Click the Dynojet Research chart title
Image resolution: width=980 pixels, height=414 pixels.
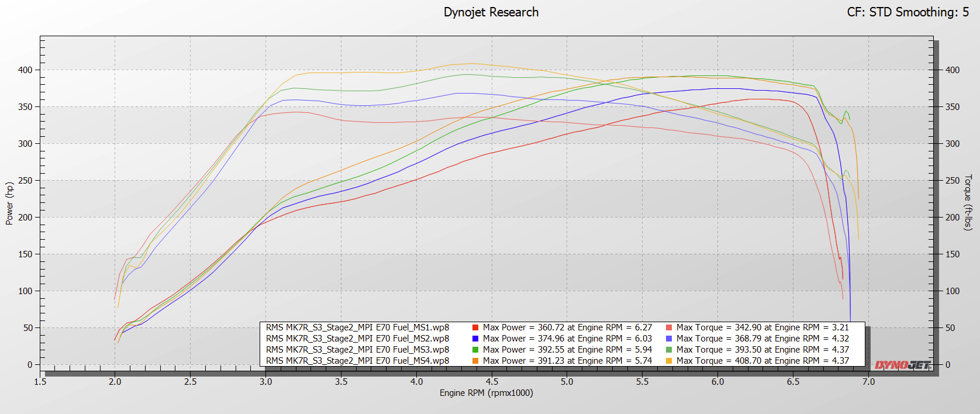(491, 12)
